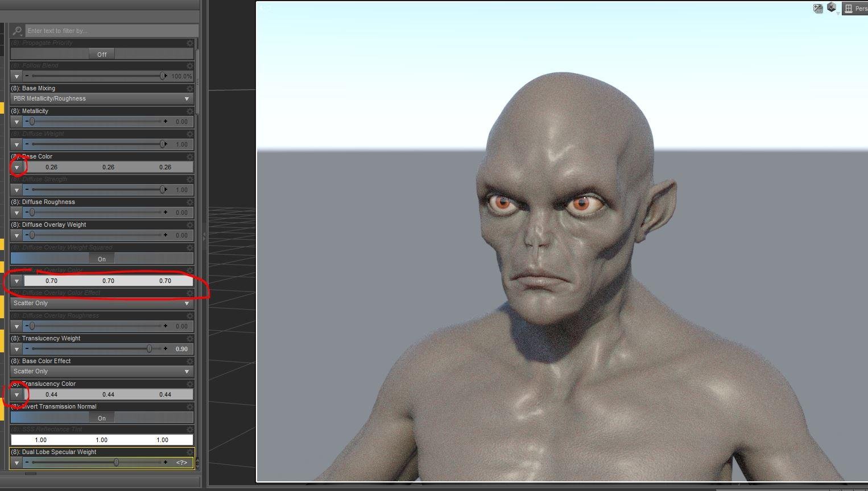Image resolution: width=868 pixels, height=491 pixels.
Task: Click the Diffuse Overlay Color 0.70 swatch
Action: click(x=108, y=281)
